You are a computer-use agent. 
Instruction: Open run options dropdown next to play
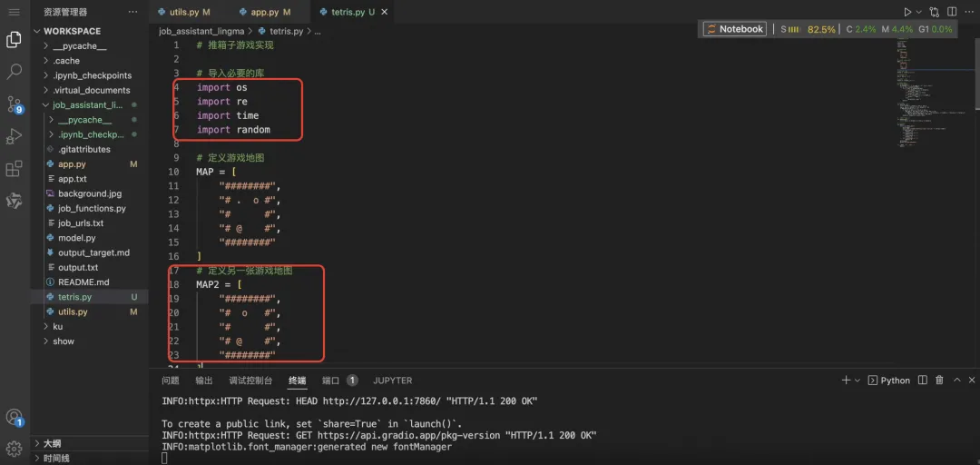918,12
